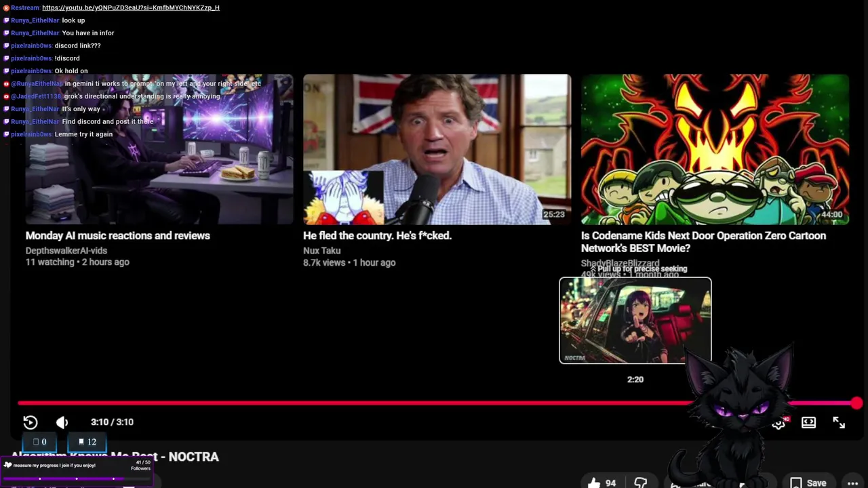
Task: Click chat message "Ok hold on"
Action: 71,71
